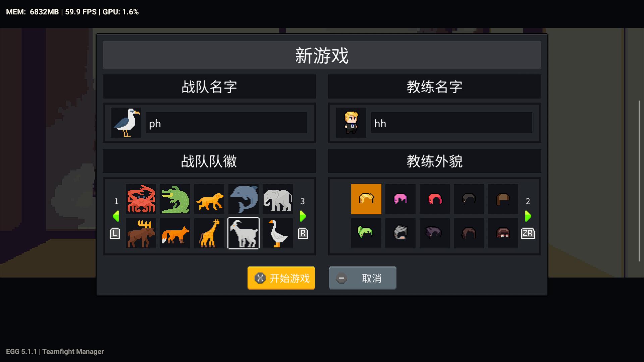Click the team name field containing ph

point(226,123)
